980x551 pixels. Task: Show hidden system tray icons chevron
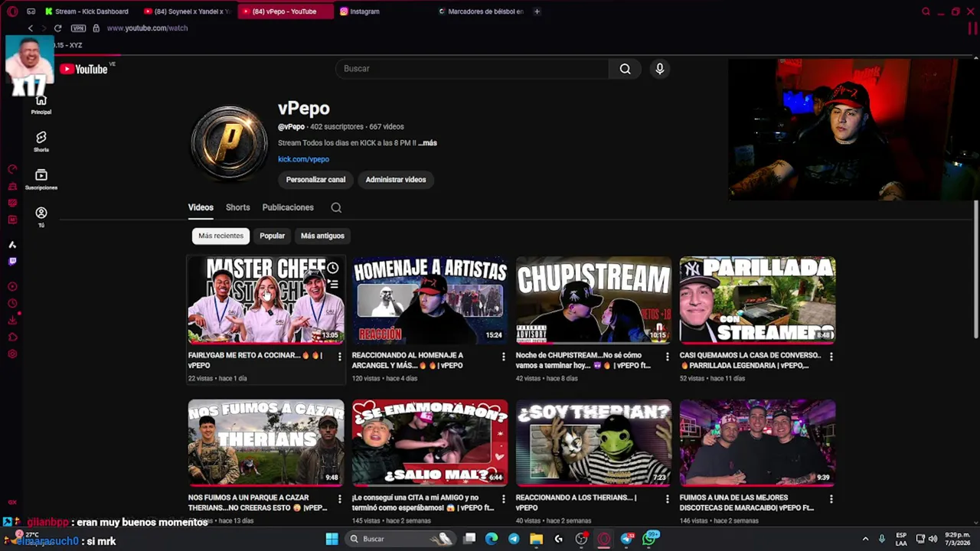click(865, 539)
